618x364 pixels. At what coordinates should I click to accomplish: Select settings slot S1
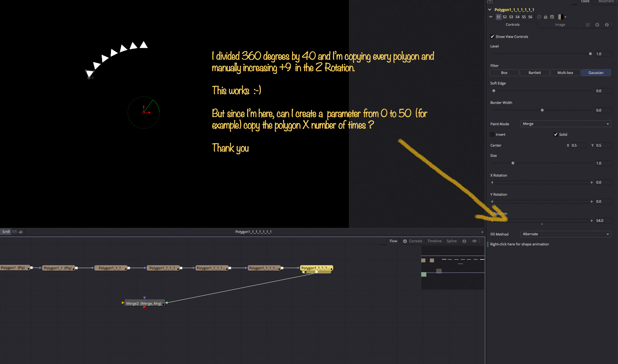click(x=498, y=17)
